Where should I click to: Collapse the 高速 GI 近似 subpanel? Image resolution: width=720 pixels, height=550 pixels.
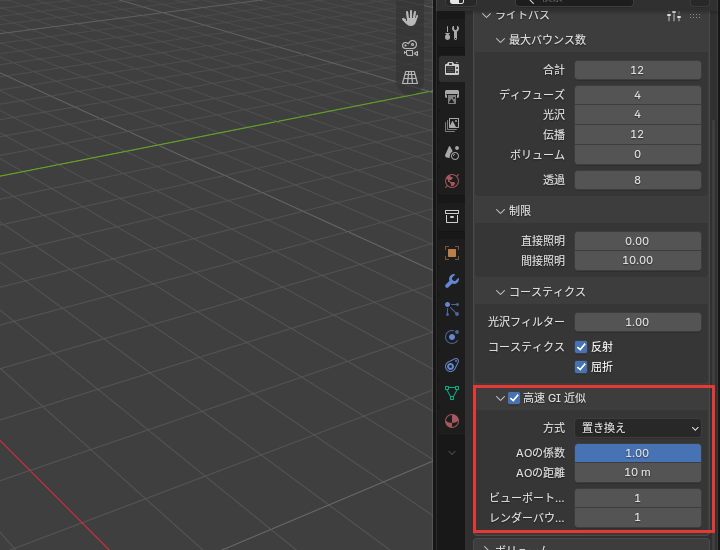[x=500, y=398]
